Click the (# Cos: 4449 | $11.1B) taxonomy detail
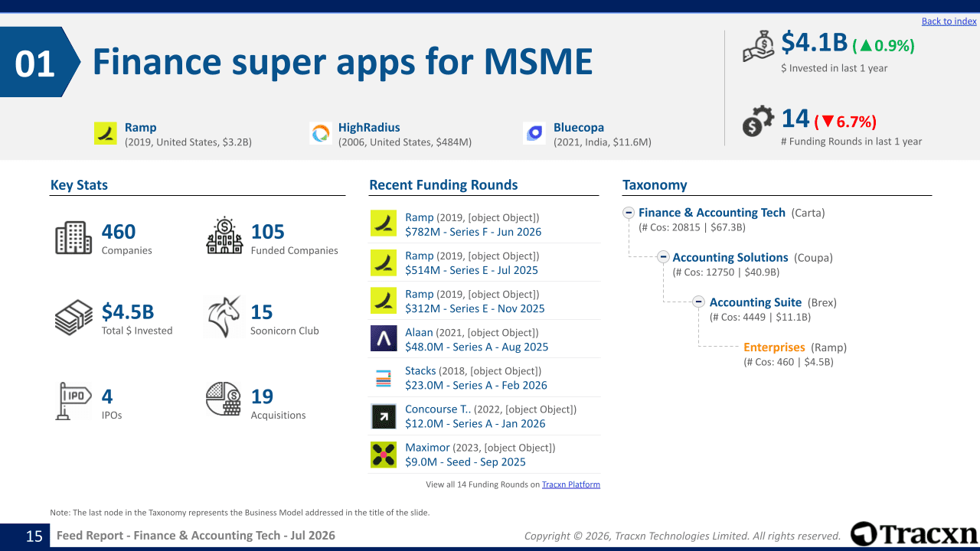The image size is (980, 551). coord(760,317)
